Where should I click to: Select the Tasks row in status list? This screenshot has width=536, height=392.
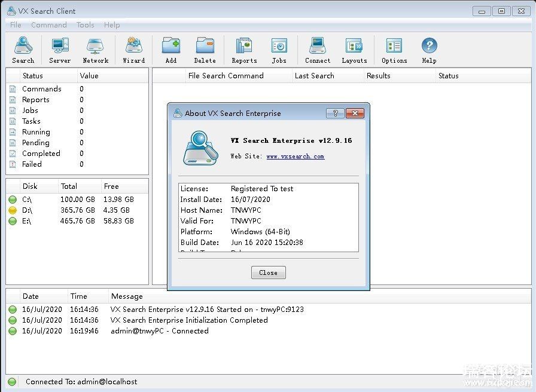[x=77, y=121]
